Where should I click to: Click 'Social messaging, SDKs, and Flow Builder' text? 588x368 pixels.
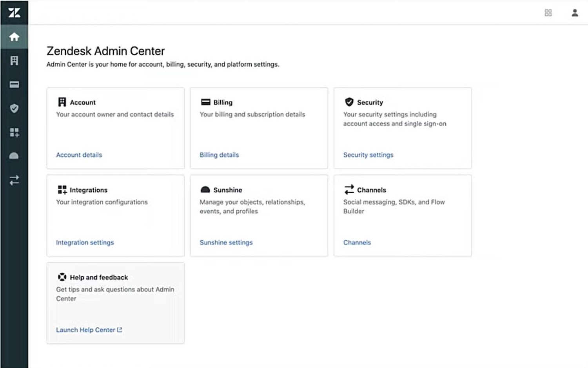394,207
